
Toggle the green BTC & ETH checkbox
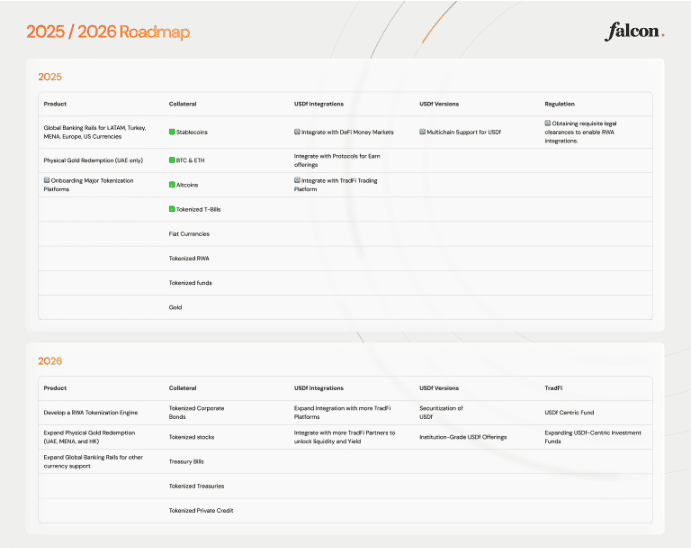click(172, 160)
